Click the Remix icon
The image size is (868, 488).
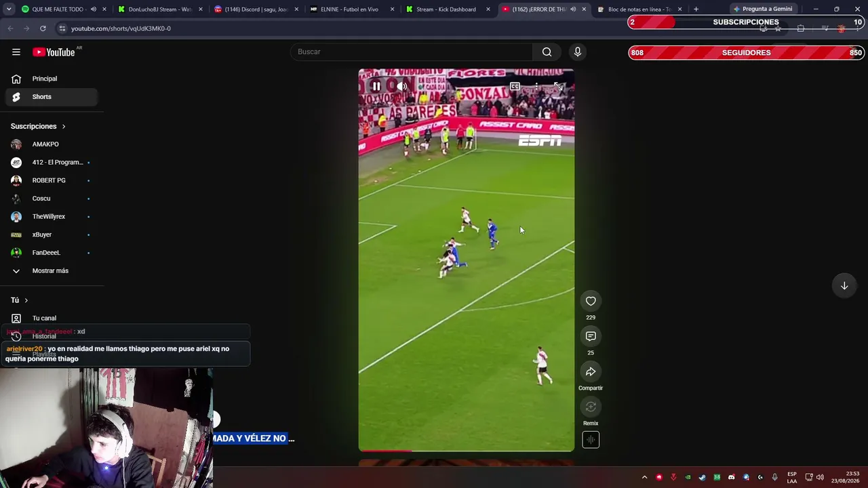[591, 407]
